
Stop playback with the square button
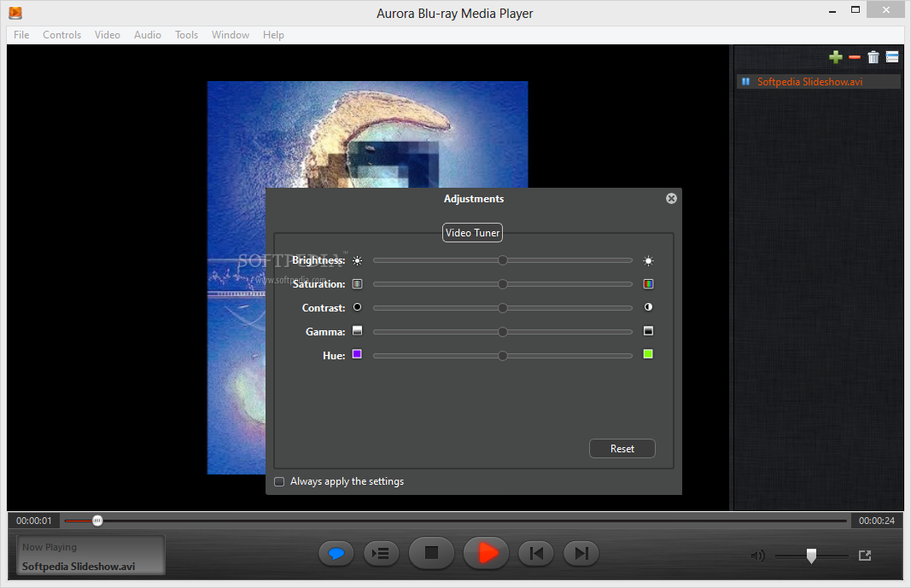pos(431,553)
